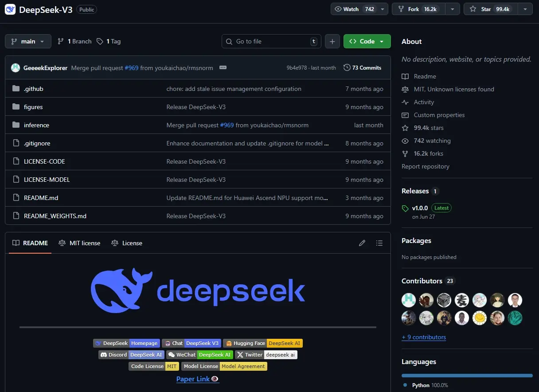Open commit hash 9b4e978
This screenshot has height=392, width=539.
click(297, 68)
